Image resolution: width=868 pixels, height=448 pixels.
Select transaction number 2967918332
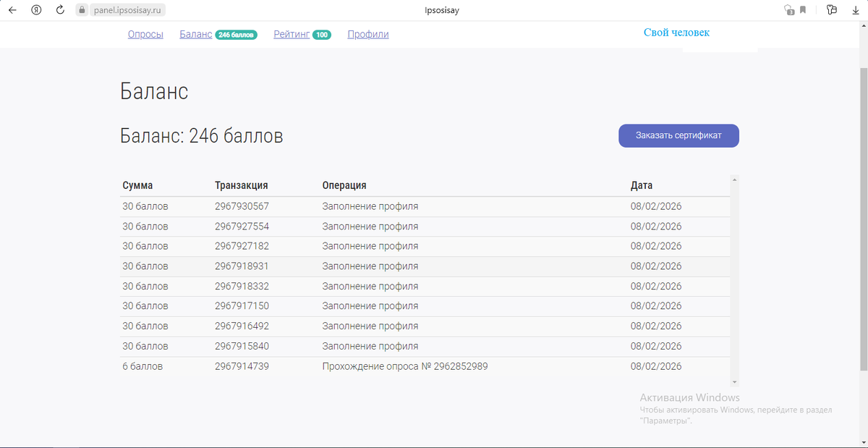(242, 287)
